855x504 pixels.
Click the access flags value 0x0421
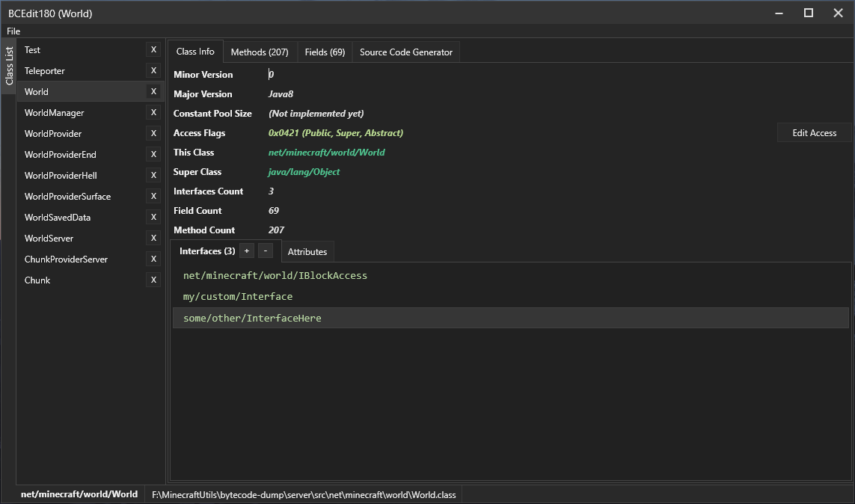point(336,133)
